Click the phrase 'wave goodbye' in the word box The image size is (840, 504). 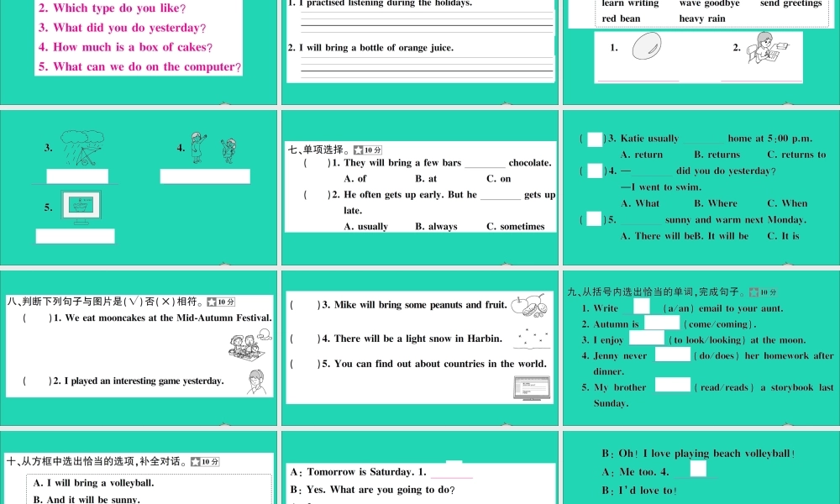[709, 3]
